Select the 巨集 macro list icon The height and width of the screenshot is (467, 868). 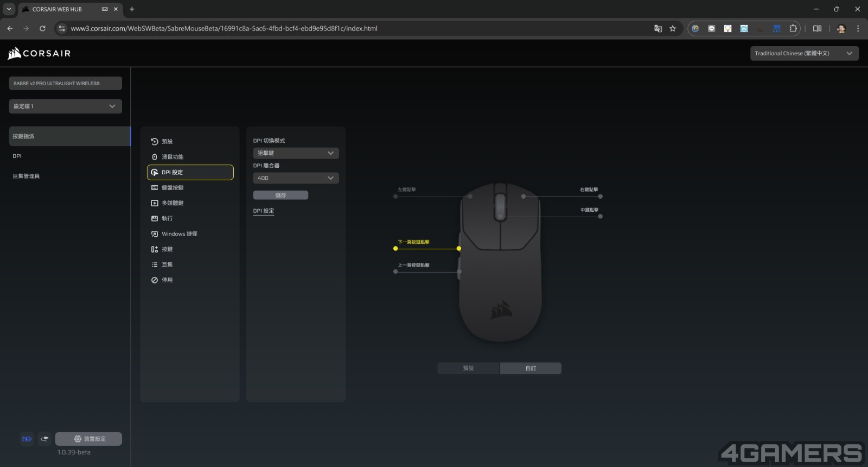point(155,264)
